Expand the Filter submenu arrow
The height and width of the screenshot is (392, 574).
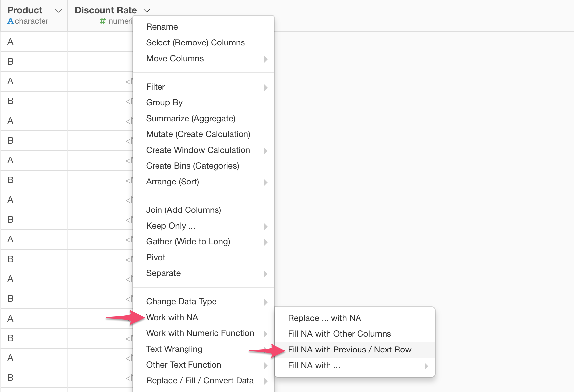[266, 87]
